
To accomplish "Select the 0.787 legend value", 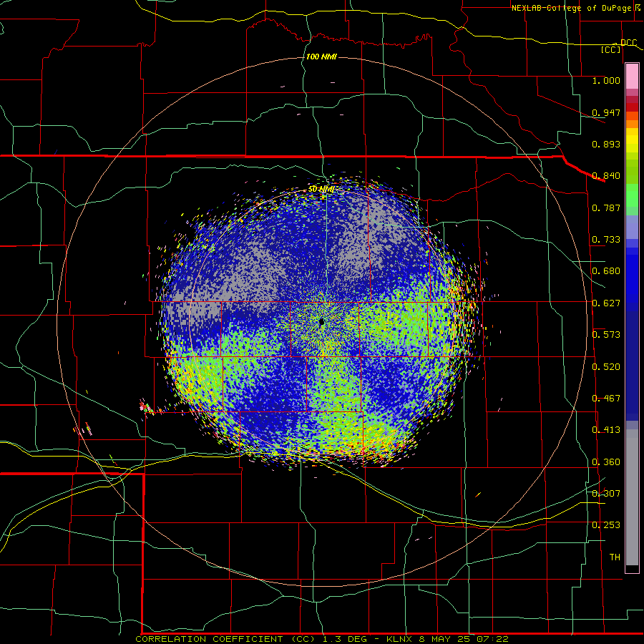I will (x=606, y=208).
